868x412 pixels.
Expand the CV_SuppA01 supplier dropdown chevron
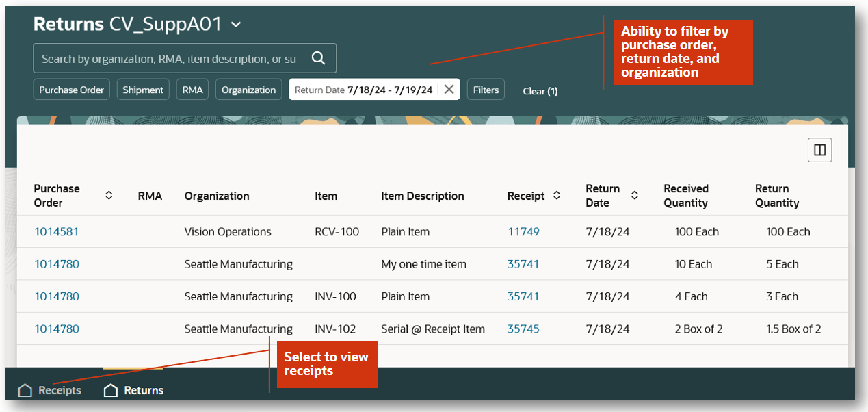[236, 25]
